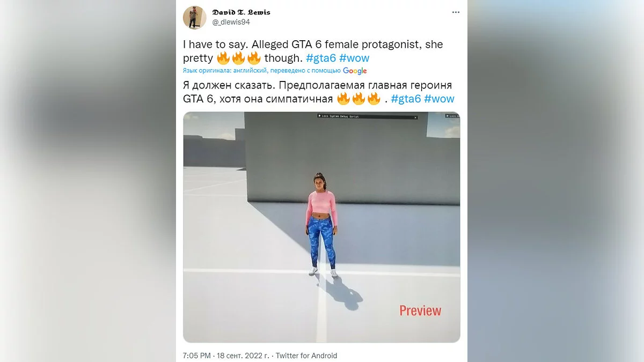The image size is (644, 362).
Task: Click the fire emojis in English tweet
Action: click(x=239, y=58)
